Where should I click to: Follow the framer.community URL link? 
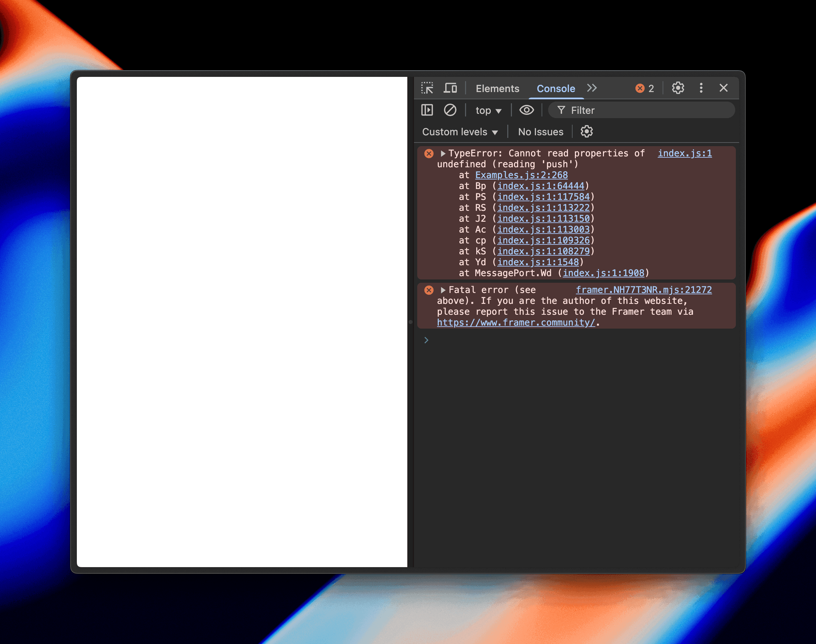tap(516, 323)
